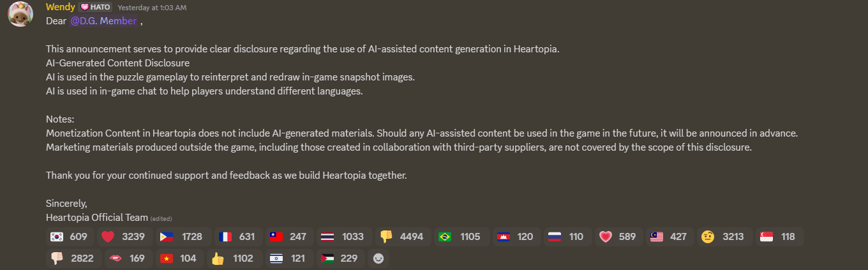Toggle the France flag reaction
The image size is (868, 270).
(237, 237)
